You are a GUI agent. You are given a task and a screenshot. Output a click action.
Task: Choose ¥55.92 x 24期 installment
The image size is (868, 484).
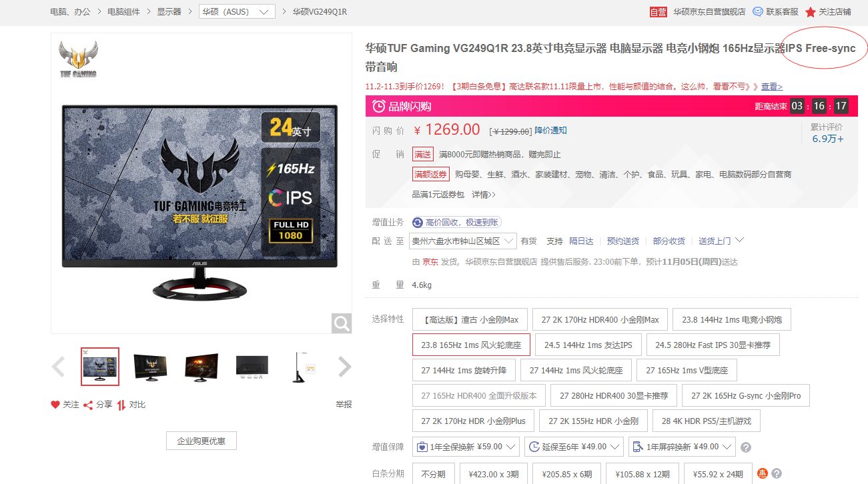(x=717, y=474)
